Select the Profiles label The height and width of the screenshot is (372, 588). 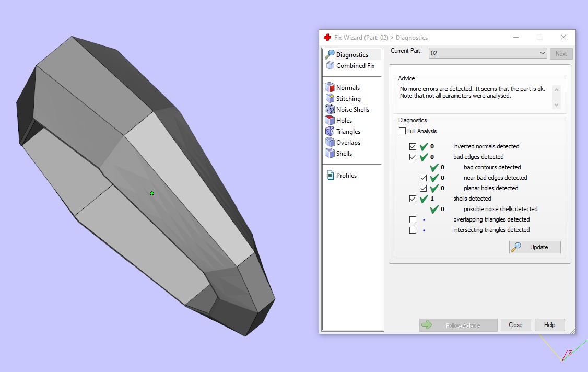(x=347, y=176)
